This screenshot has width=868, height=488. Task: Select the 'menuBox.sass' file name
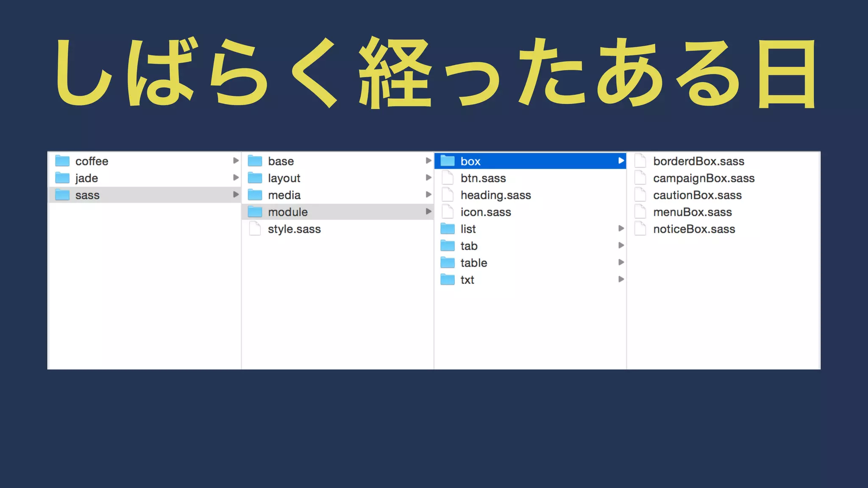click(693, 212)
